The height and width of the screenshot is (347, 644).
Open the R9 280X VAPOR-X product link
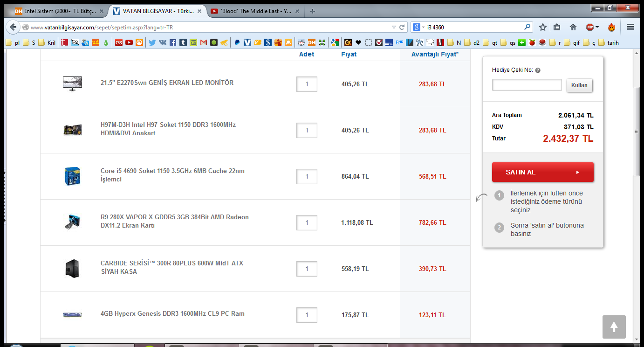(x=175, y=221)
